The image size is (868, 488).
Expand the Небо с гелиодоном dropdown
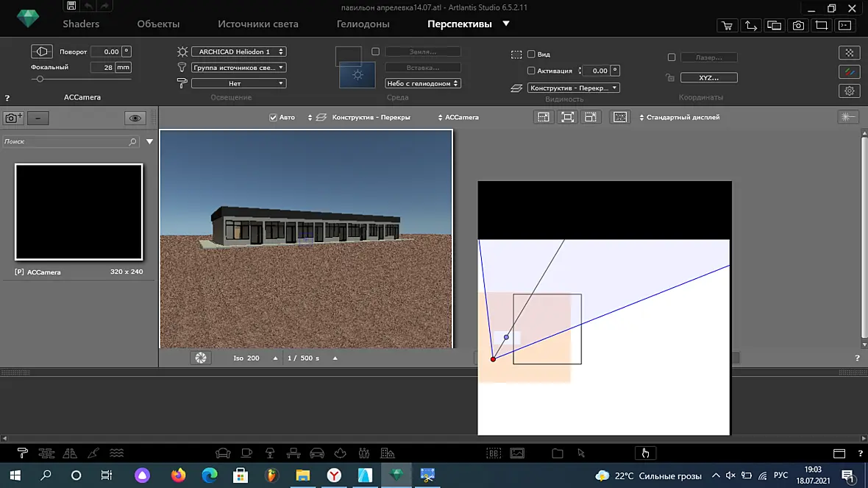[422, 84]
